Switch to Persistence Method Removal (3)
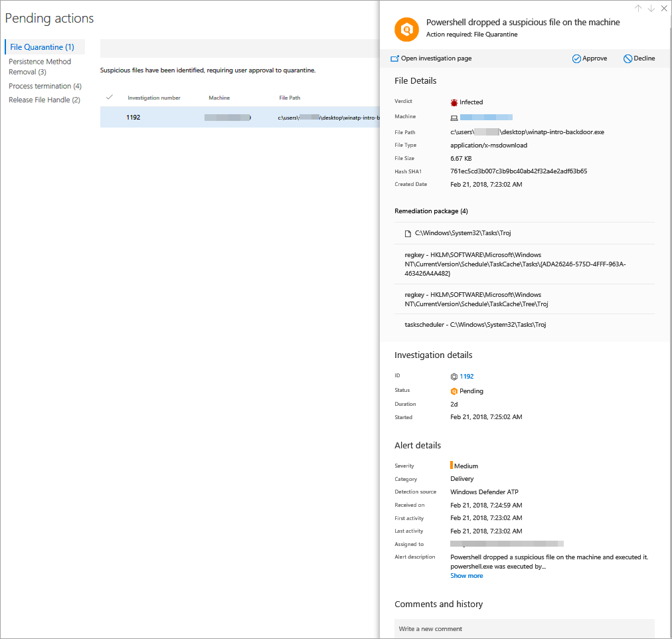This screenshot has height=639, width=672. pos(40,66)
